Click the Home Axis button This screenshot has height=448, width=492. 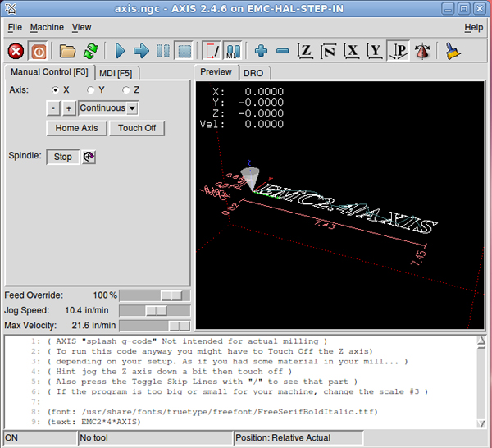[77, 128]
